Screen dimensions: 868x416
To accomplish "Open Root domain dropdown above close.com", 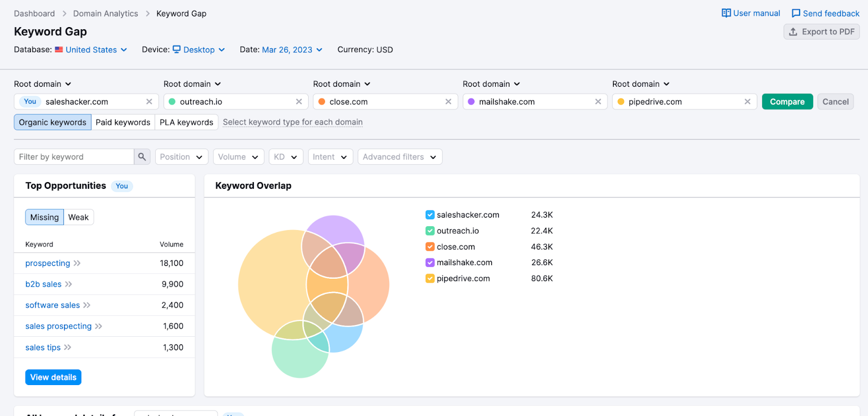I will point(342,84).
